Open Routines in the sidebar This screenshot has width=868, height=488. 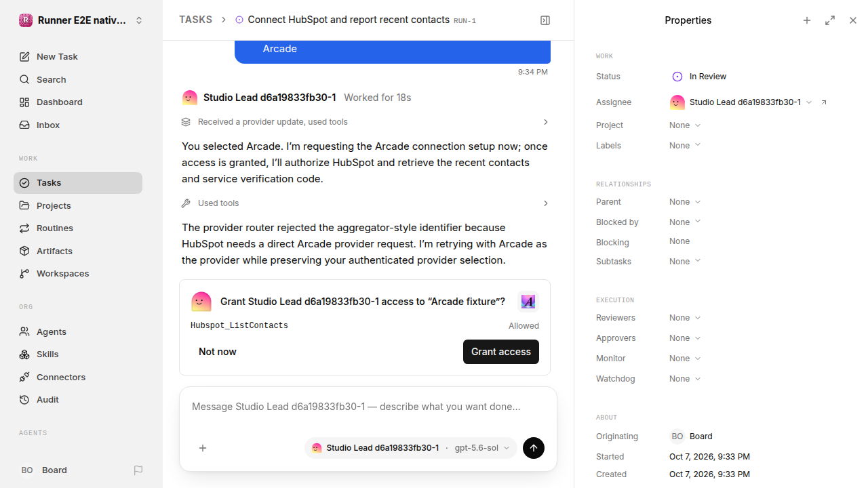78,228
